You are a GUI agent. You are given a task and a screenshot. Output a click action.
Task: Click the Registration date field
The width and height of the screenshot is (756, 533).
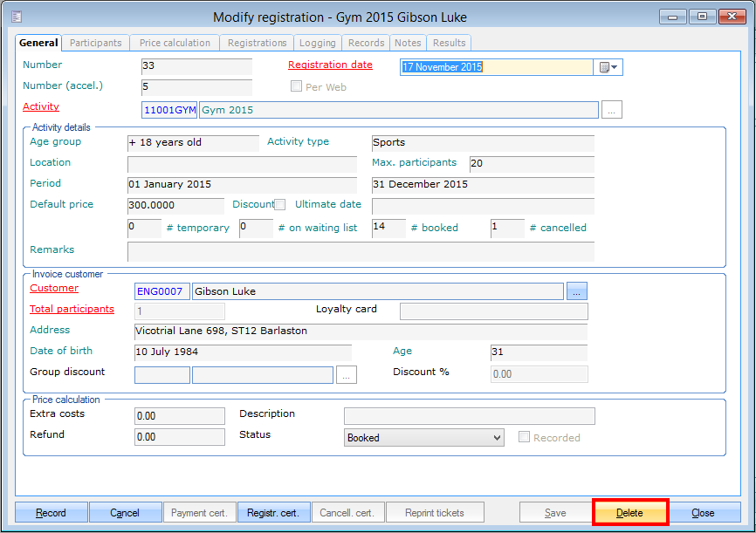point(496,67)
